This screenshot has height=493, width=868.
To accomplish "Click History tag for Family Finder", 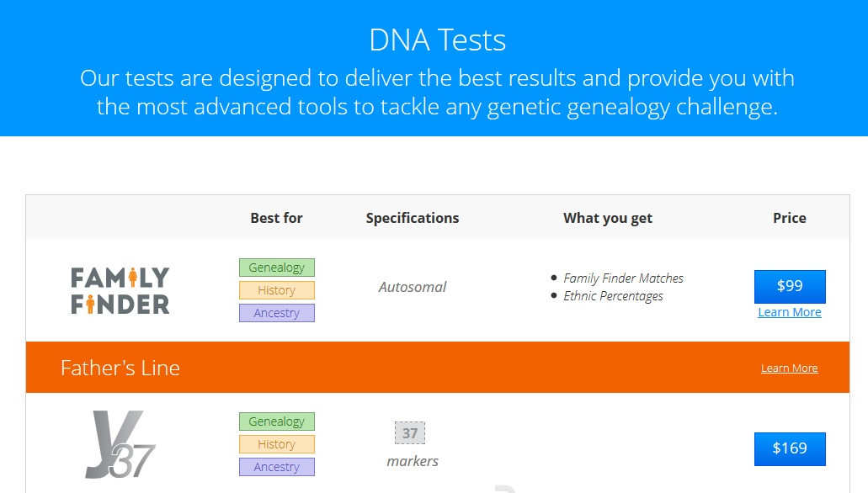I will (277, 290).
